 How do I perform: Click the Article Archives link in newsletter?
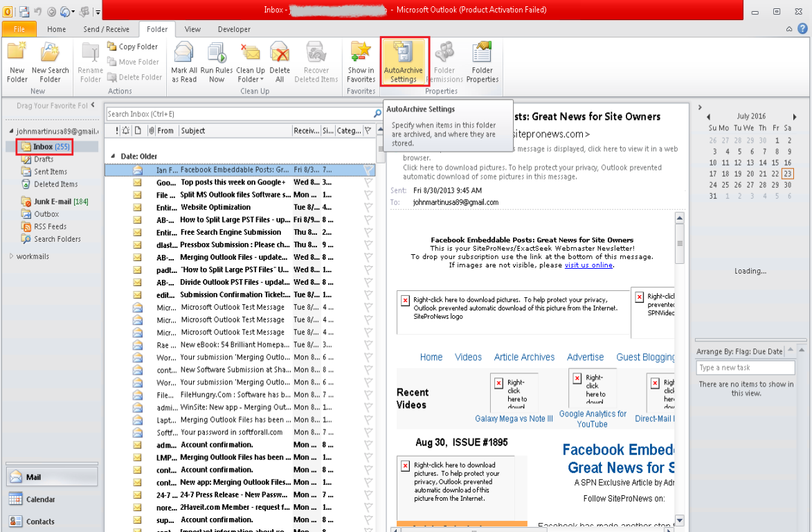point(524,357)
